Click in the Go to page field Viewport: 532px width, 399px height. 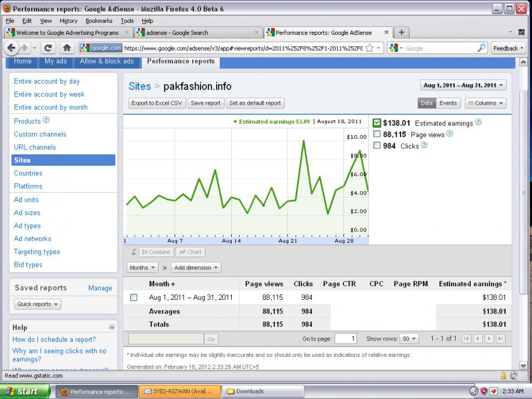pos(345,338)
